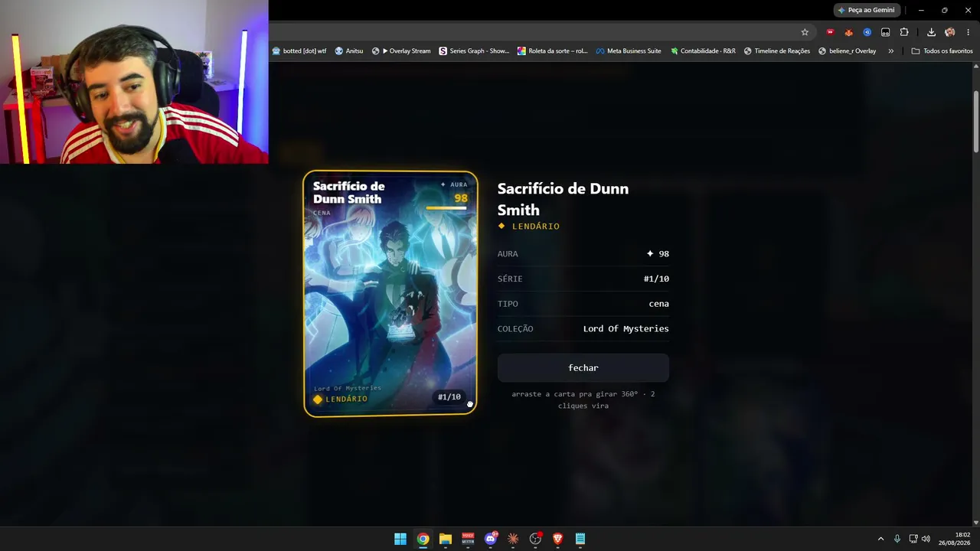Click the microphone tray icon
The height and width of the screenshot is (551, 980).
(x=897, y=539)
